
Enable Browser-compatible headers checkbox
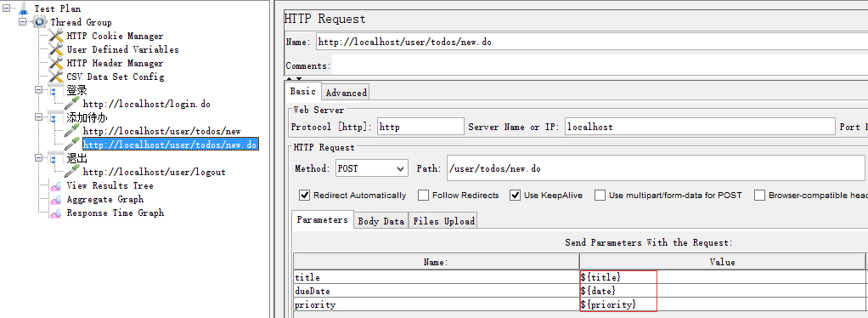759,195
